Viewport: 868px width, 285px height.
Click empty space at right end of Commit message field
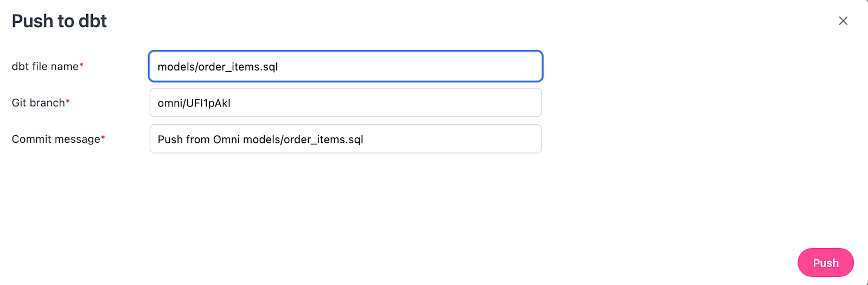488,139
